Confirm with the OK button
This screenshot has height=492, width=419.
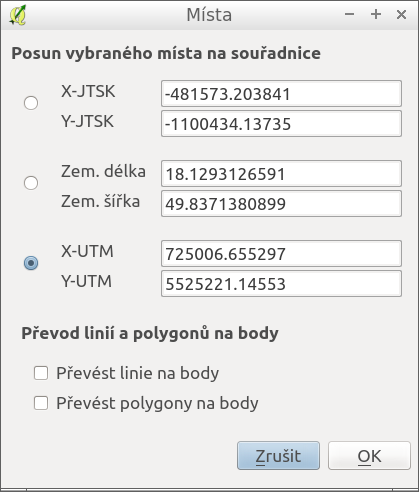click(369, 456)
